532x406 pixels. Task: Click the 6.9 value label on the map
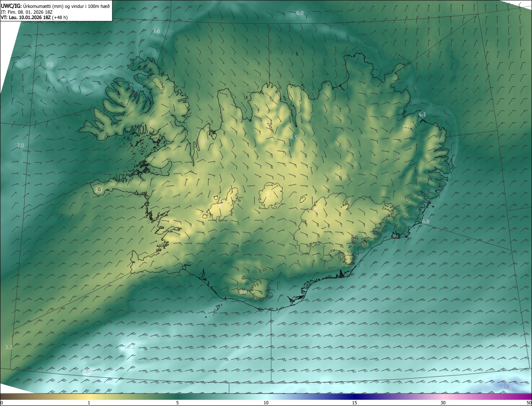point(300,13)
